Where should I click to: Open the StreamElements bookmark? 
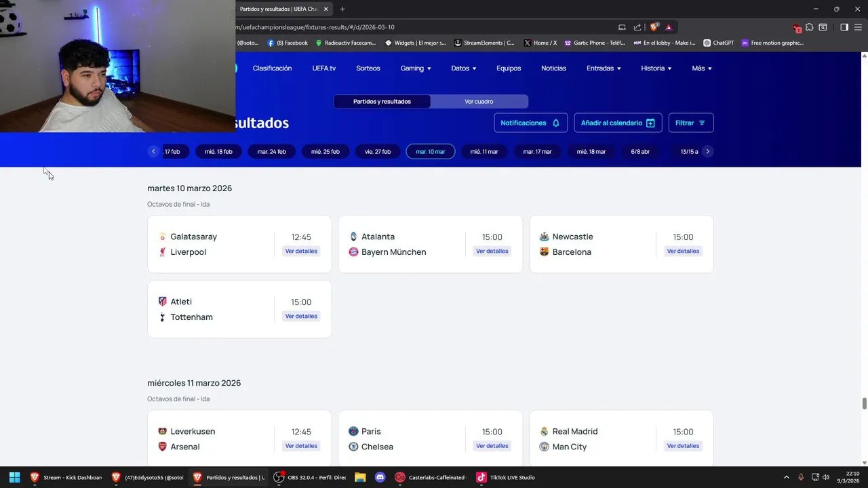click(484, 43)
